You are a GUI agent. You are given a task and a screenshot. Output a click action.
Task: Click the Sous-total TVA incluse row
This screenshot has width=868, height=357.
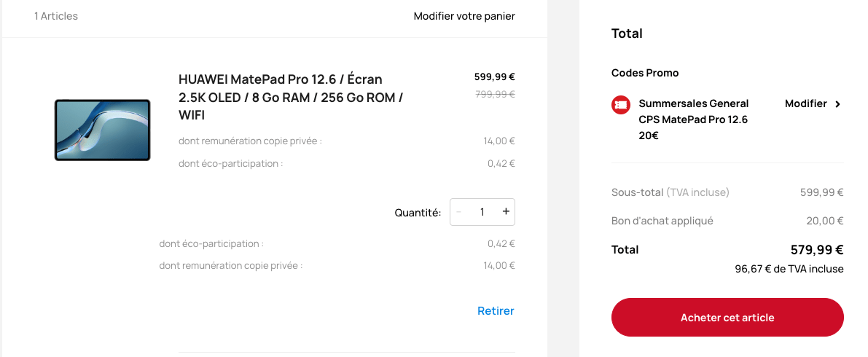point(727,192)
